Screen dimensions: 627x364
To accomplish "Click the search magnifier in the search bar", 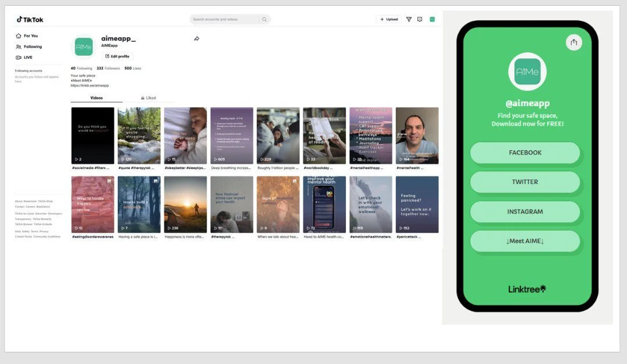I will (264, 19).
